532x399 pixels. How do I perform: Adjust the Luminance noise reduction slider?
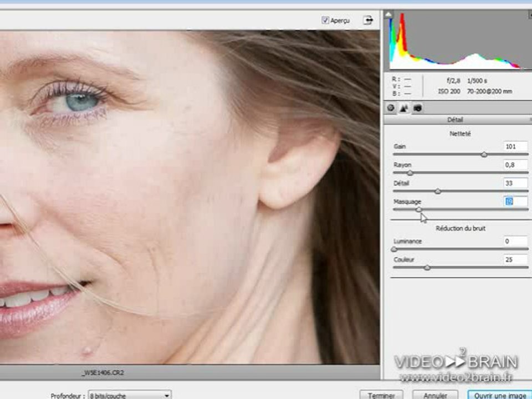[394, 249]
